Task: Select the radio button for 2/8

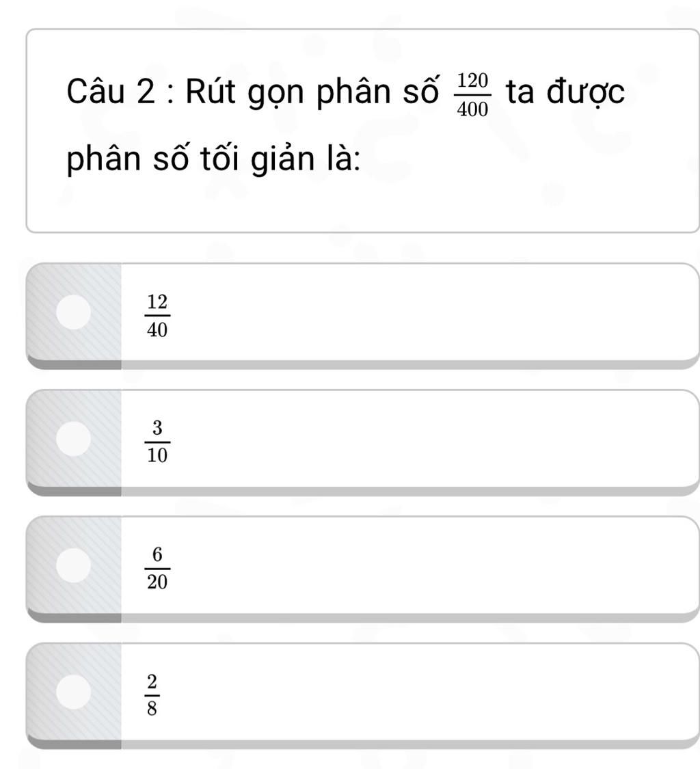Action: click(x=73, y=691)
